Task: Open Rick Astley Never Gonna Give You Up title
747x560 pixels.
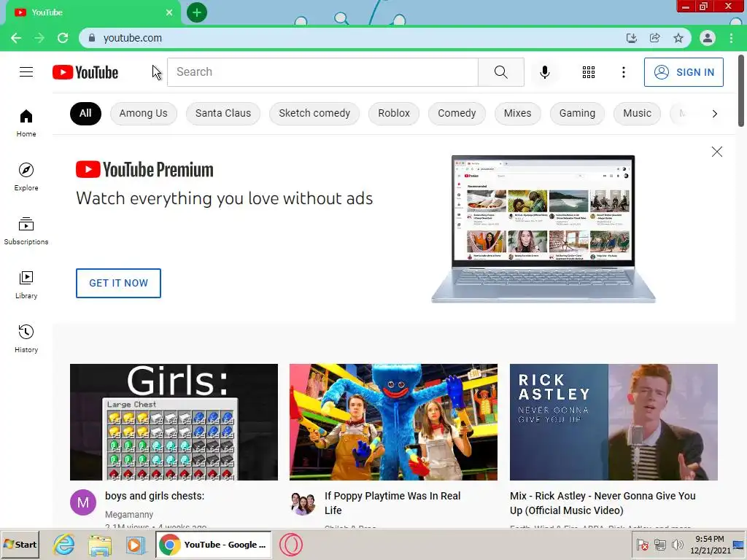Action: tap(603, 503)
